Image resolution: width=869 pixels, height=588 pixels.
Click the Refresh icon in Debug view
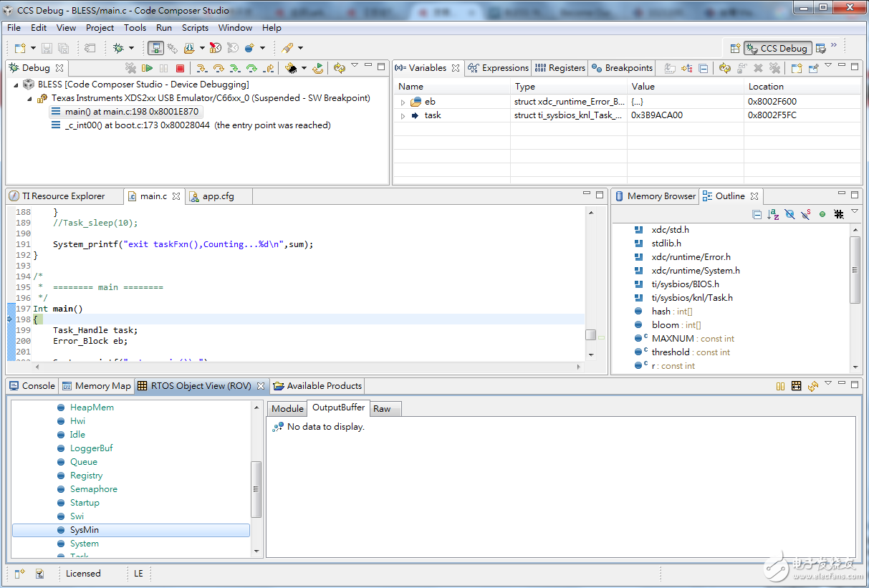(340, 68)
